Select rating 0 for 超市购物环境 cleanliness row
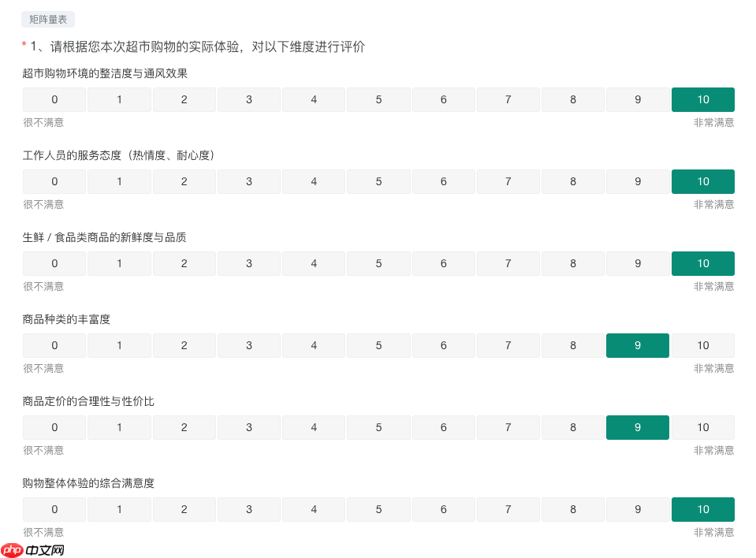 point(54,99)
